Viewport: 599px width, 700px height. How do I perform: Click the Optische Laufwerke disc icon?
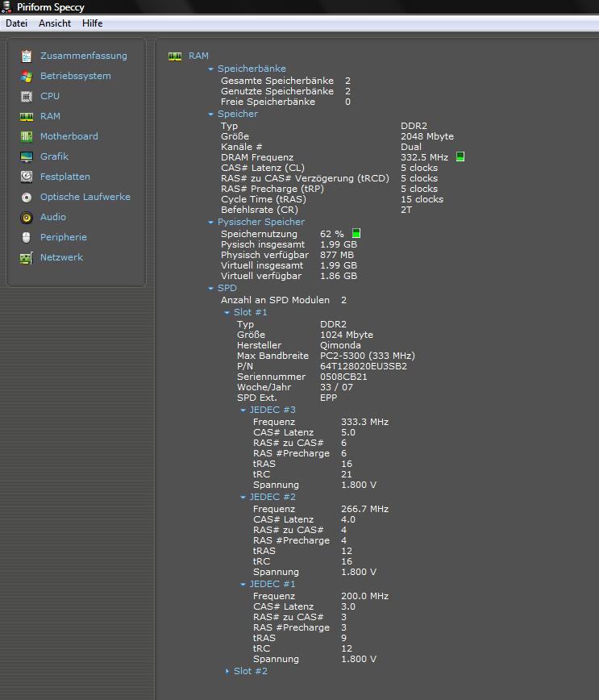click(27, 198)
